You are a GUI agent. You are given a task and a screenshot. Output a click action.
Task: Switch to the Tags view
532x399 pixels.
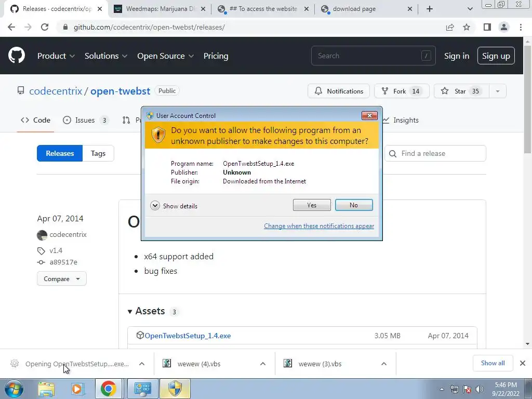tap(98, 153)
